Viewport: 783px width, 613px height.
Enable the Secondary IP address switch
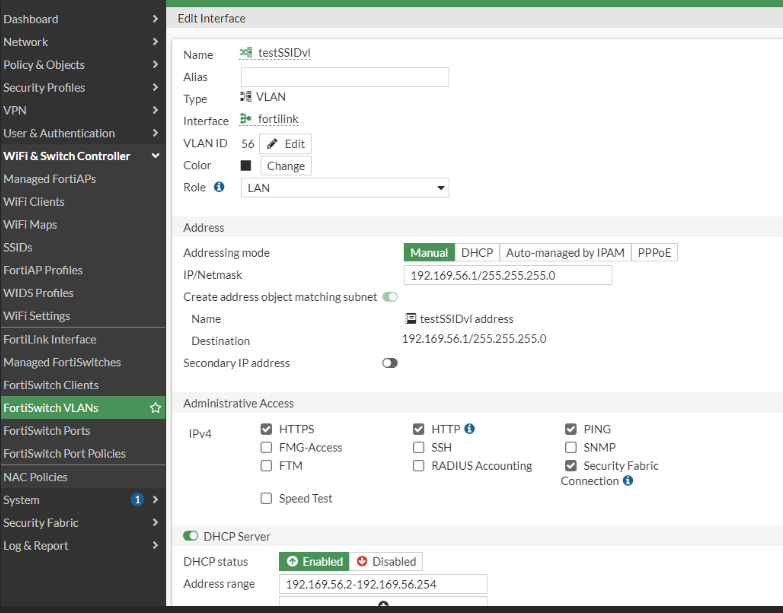[x=390, y=363]
